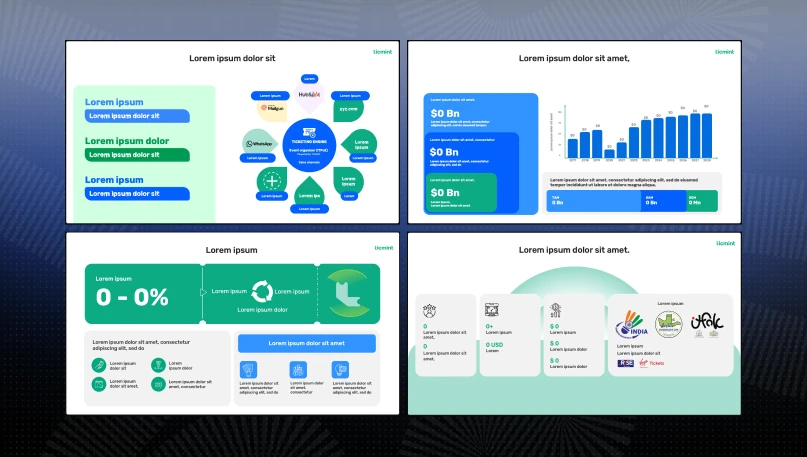Click the '0 - 0%' figure
The image size is (807, 457).
coord(132,297)
